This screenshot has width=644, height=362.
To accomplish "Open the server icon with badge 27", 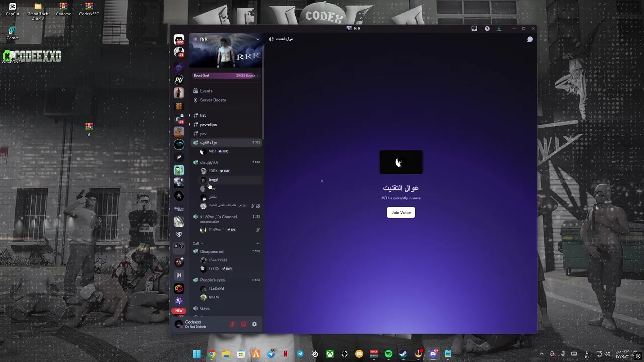I will 179,119.
